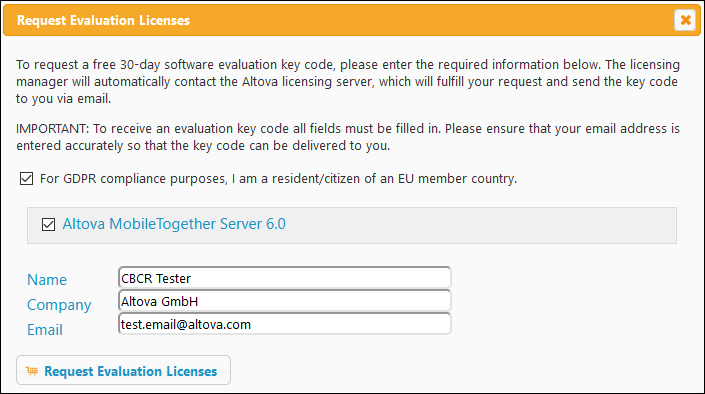Click the IMPORTANT notice paragraph
The image size is (705, 394).
tap(348, 137)
